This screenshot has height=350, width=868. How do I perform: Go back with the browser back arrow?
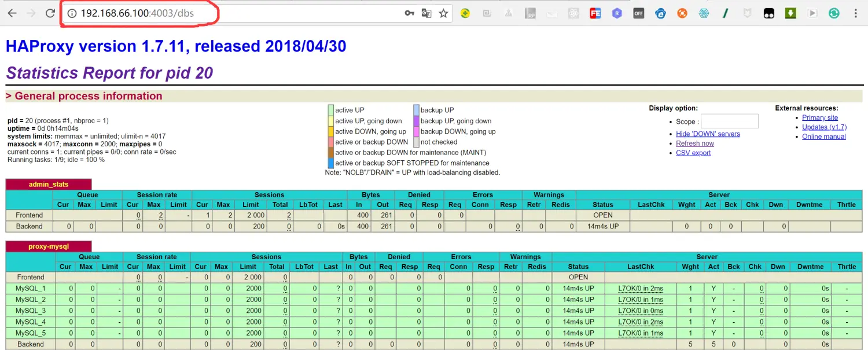pos(12,13)
